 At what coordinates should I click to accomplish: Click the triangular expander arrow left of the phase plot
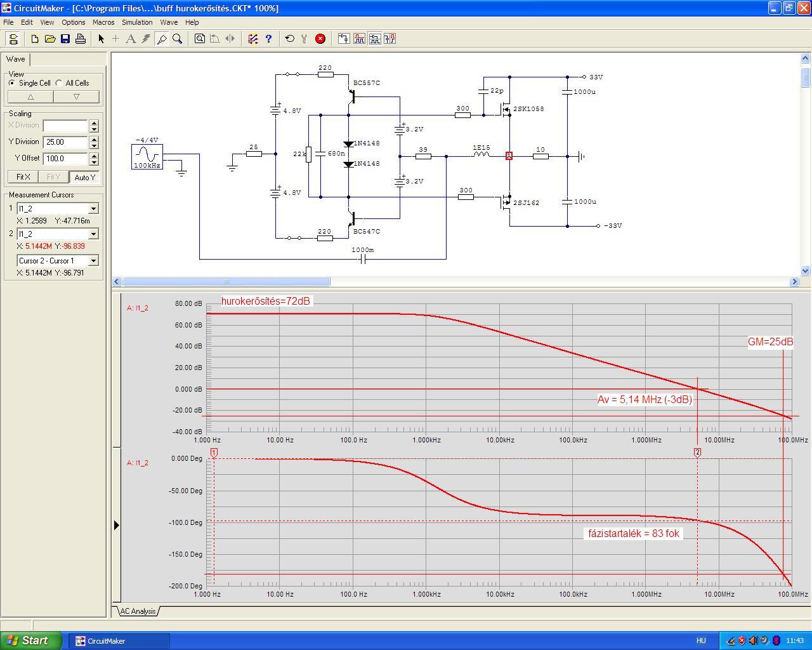coord(116,525)
